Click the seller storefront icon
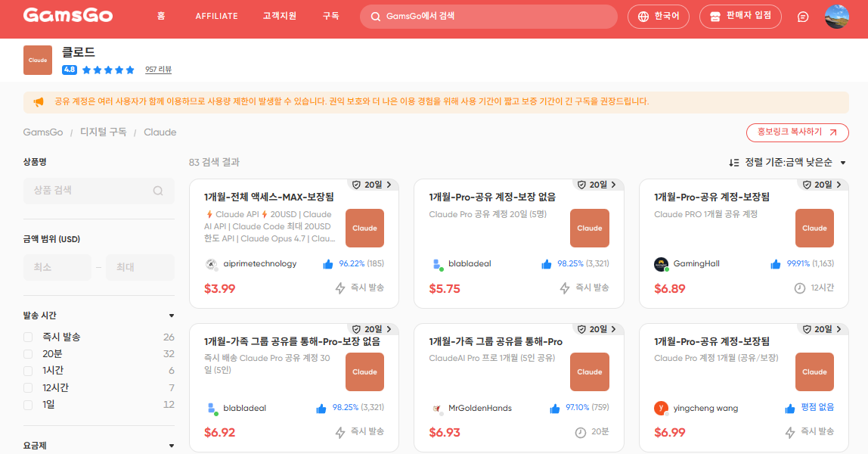868x454 pixels. tap(715, 17)
